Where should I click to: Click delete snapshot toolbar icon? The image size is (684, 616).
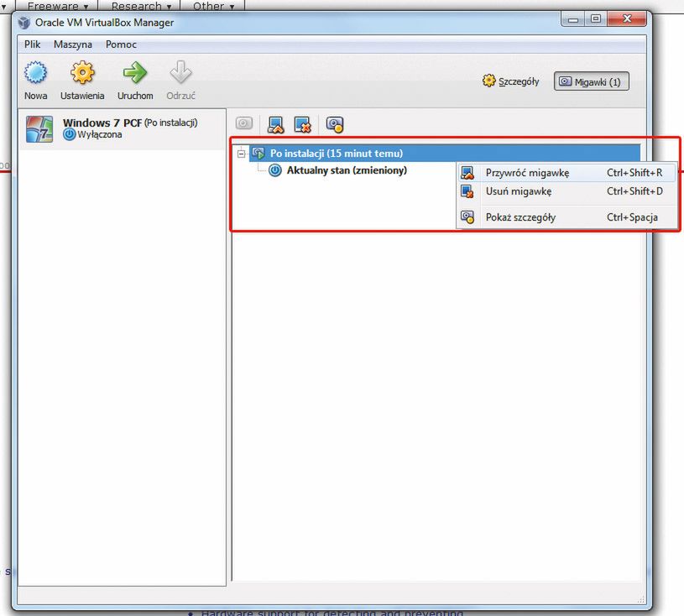[302, 125]
